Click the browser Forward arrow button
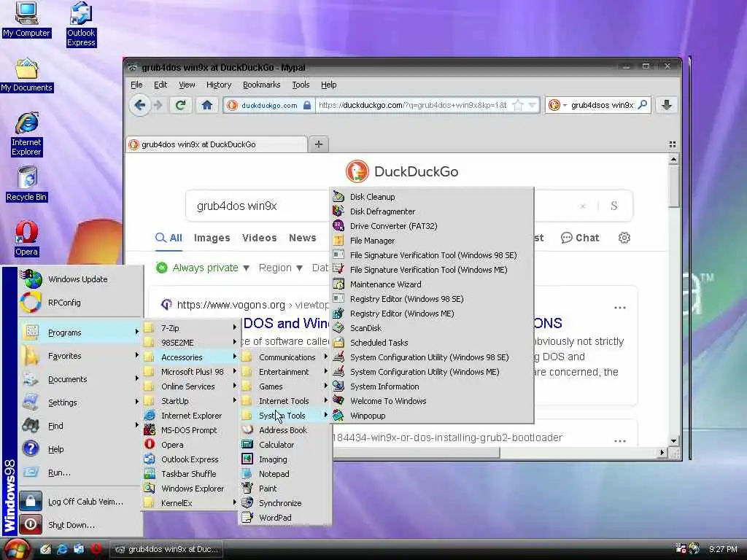The height and width of the screenshot is (560, 747). coord(158,105)
